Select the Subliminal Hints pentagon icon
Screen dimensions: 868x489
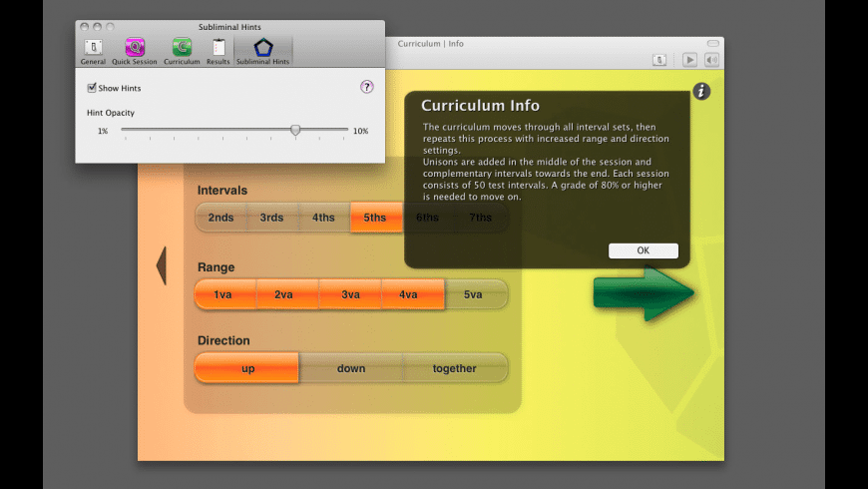click(262, 48)
